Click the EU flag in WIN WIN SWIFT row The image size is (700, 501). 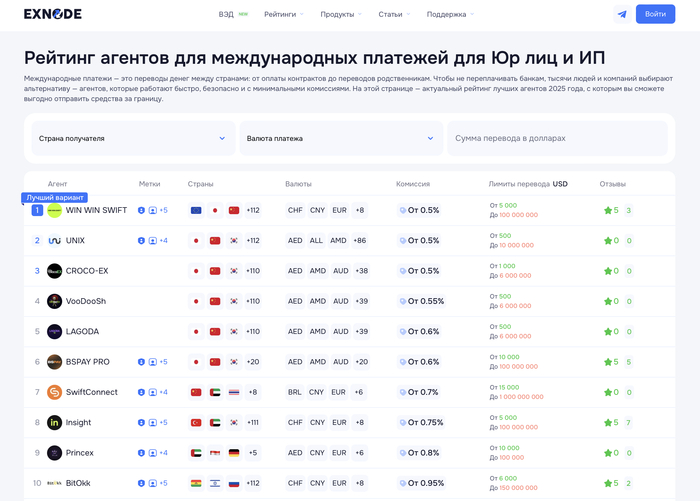coord(195,210)
